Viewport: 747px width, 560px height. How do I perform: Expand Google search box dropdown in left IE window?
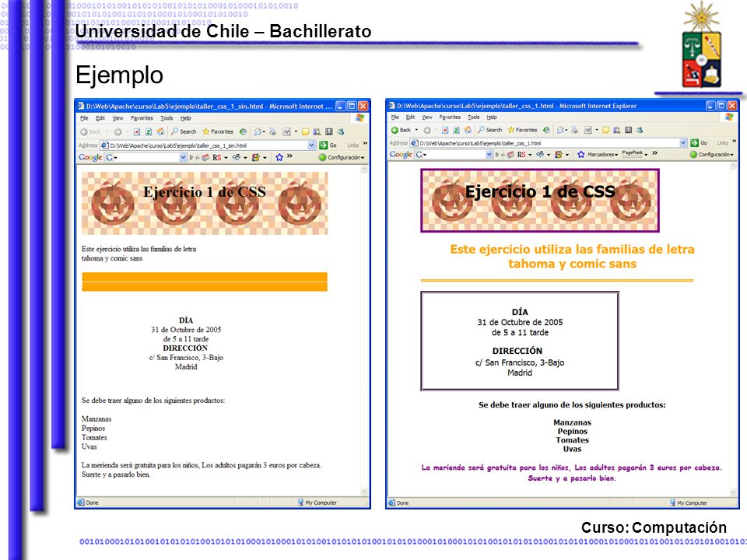[183, 158]
